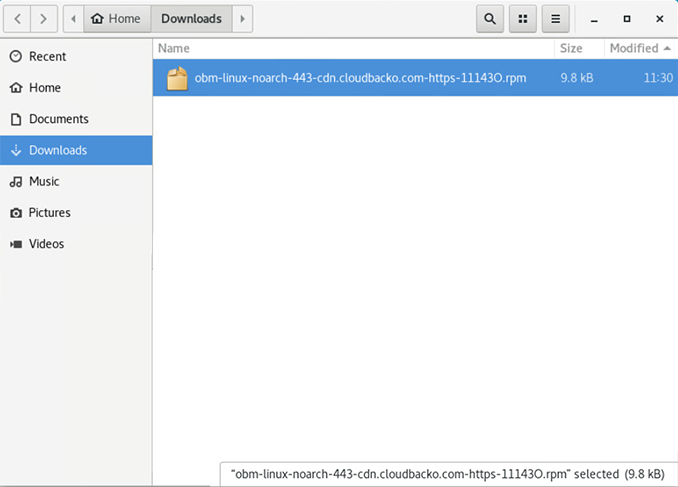Select the Home path bar button

(x=117, y=19)
